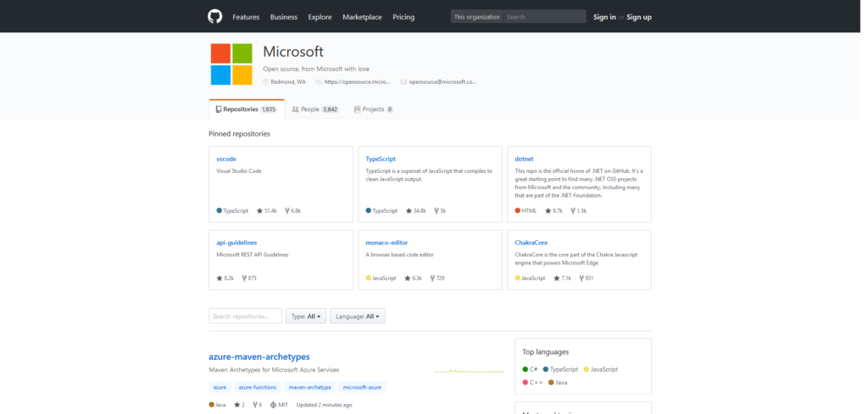This screenshot has height=414, width=868.
Task: Filter by JavaScript in Top languages
Action: click(x=601, y=369)
